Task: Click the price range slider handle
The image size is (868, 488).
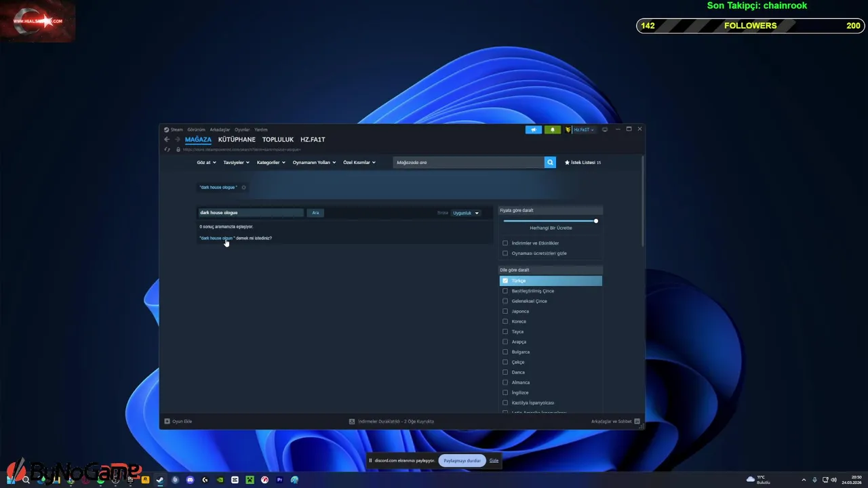Action: click(x=596, y=221)
